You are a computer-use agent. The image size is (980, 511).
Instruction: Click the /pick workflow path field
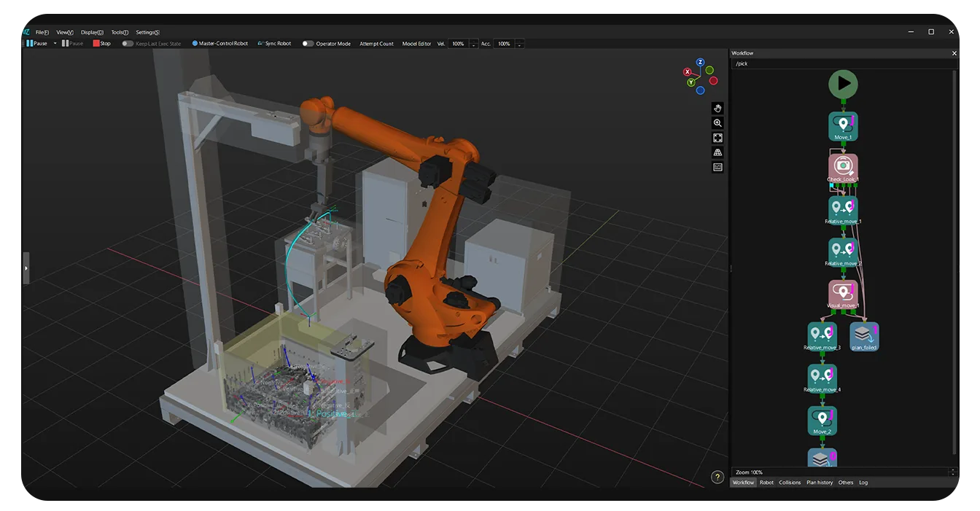[x=844, y=63]
